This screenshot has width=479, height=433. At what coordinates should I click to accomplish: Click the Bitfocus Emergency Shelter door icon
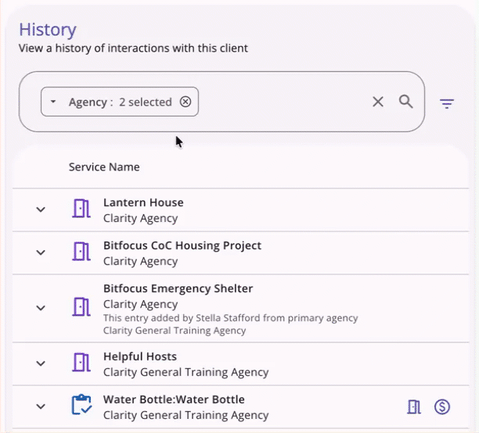click(81, 307)
